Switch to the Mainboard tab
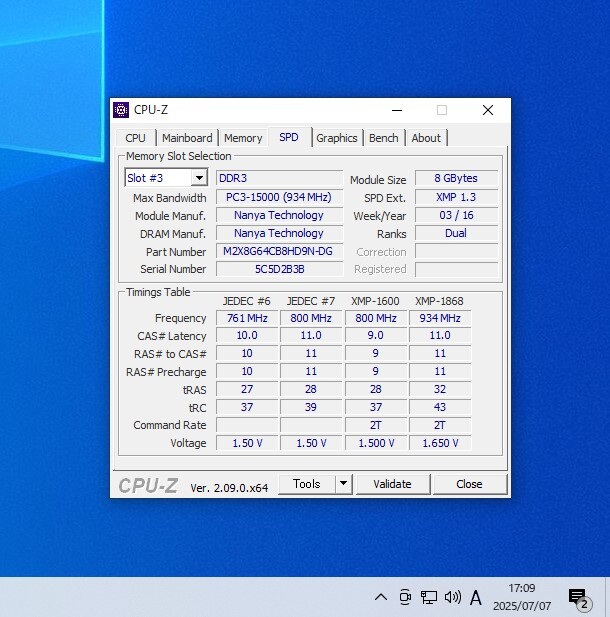This screenshot has width=610, height=617. point(187,138)
